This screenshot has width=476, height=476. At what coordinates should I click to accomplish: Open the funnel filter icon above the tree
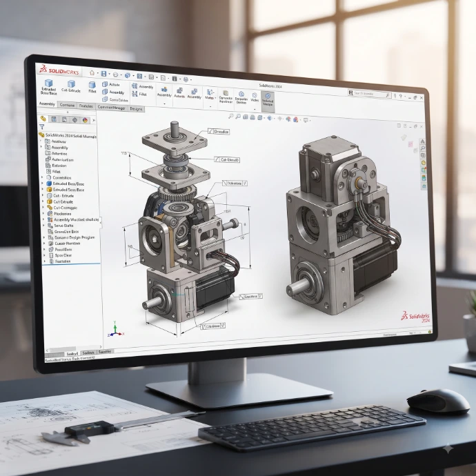tap(42, 127)
